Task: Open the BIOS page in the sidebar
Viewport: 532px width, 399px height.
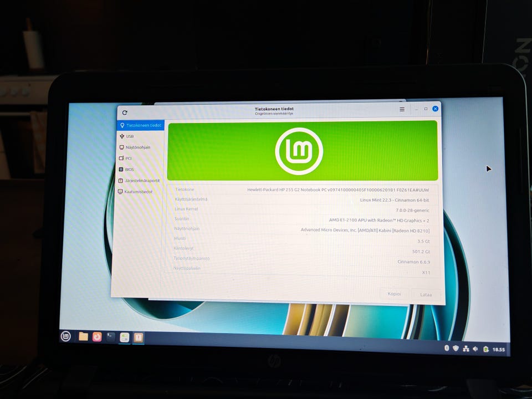Action: [x=139, y=170]
